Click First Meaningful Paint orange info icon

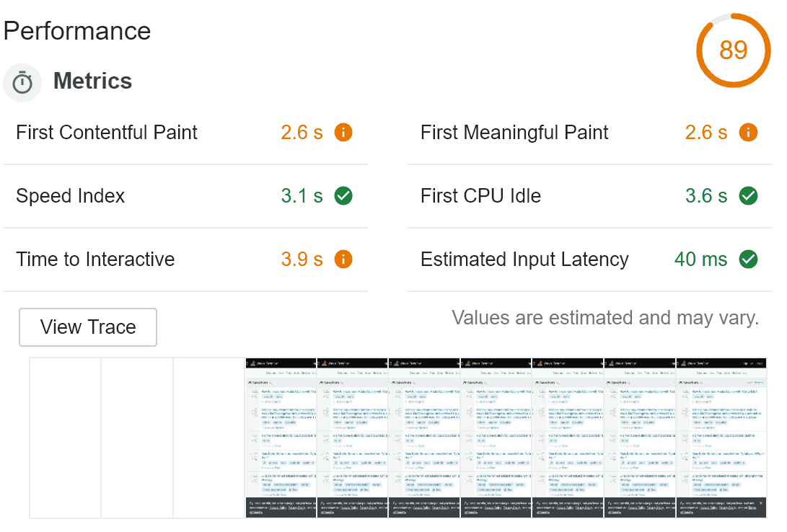(x=748, y=133)
